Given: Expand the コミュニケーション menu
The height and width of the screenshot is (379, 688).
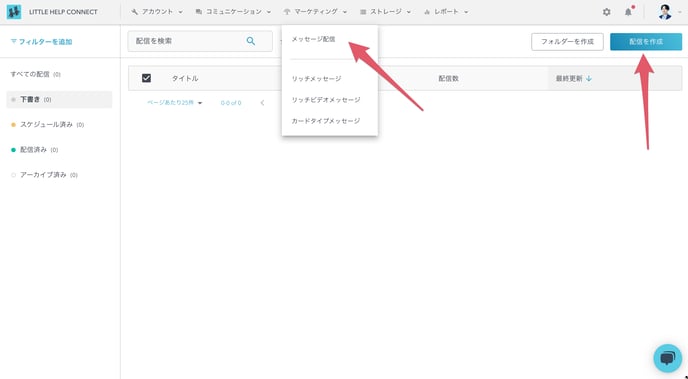Looking at the screenshot, I should click(233, 12).
